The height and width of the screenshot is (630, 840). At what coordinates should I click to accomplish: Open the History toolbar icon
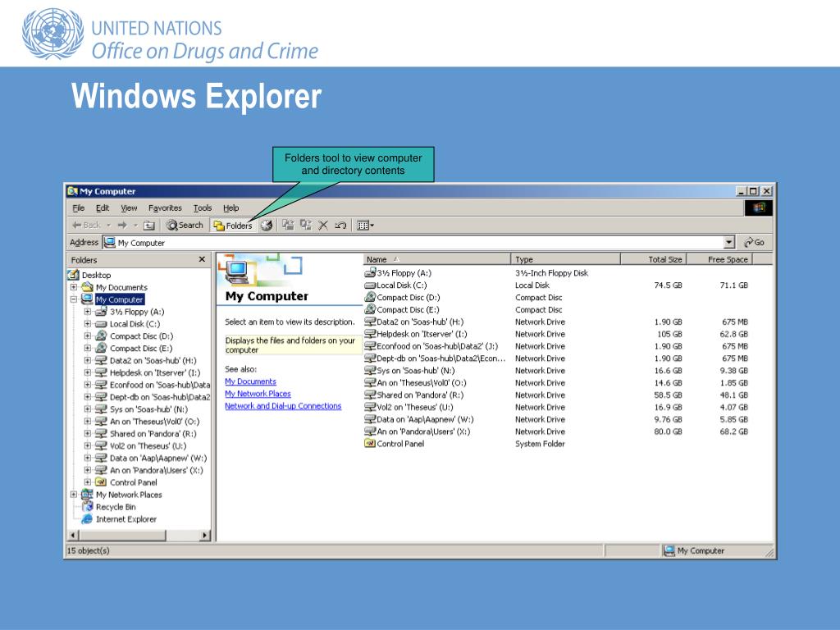pos(267,226)
